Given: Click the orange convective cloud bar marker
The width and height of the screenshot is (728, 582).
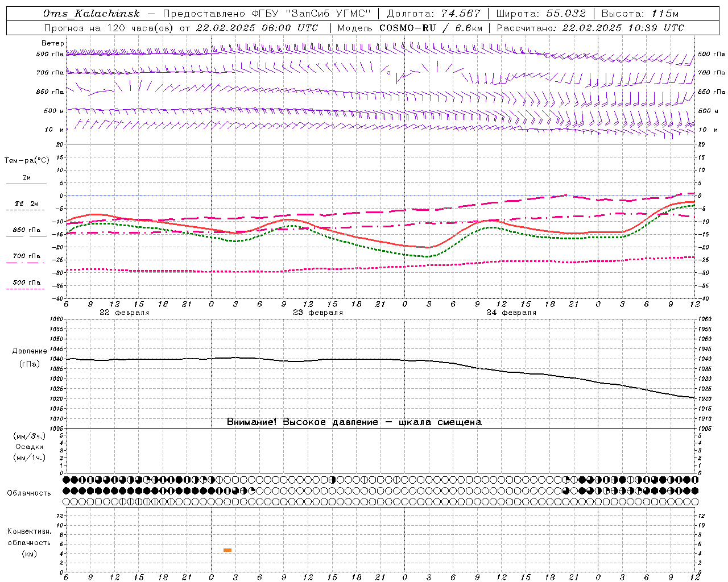Looking at the screenshot, I should pyautogui.click(x=227, y=550).
